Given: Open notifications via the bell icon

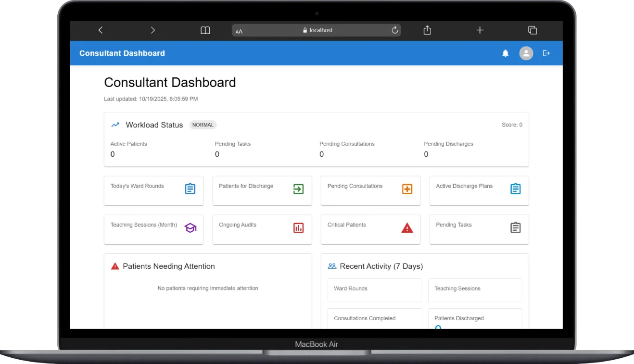Looking at the screenshot, I should click(x=506, y=53).
